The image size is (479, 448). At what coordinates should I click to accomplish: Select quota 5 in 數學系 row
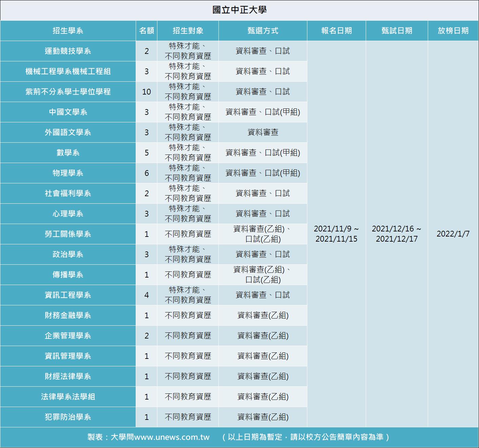pos(147,153)
